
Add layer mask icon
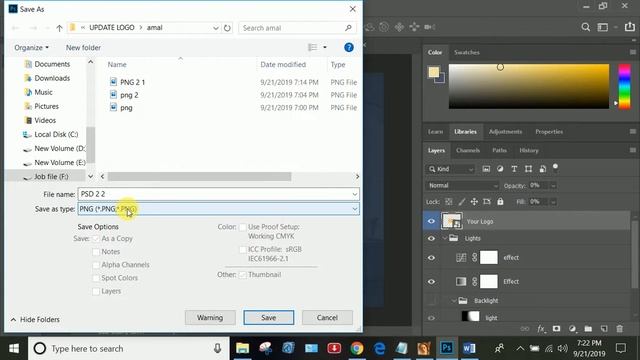[x=556, y=329]
